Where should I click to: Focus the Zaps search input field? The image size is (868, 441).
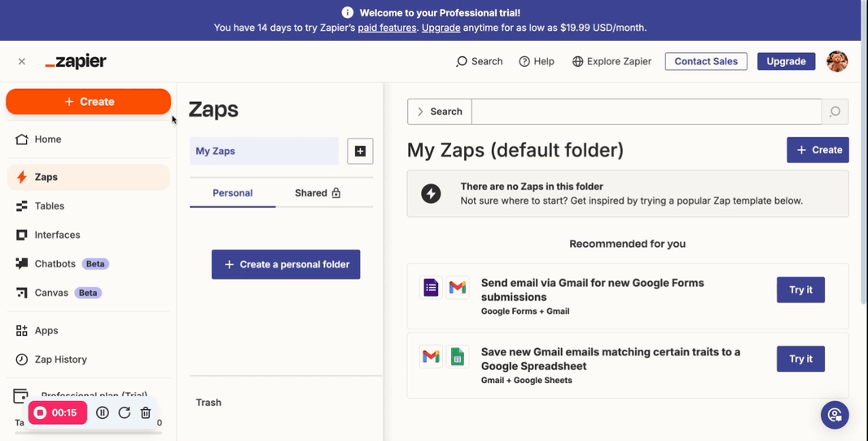(647, 112)
